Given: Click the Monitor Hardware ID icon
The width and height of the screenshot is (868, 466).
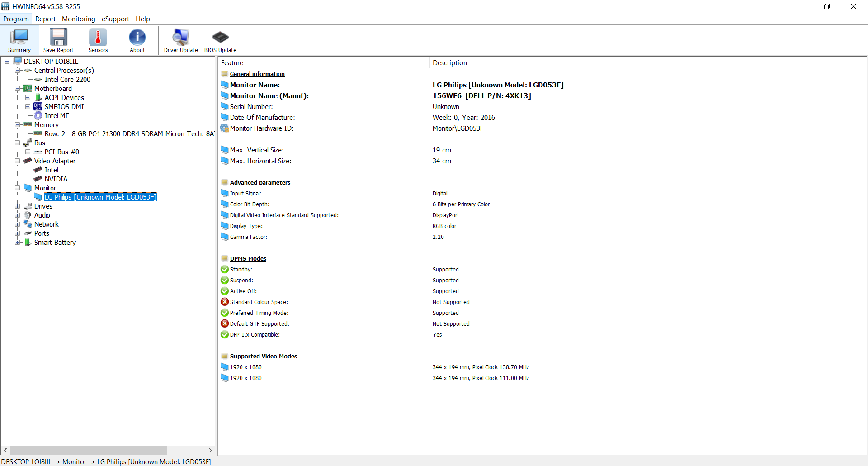Looking at the screenshot, I should pyautogui.click(x=225, y=128).
